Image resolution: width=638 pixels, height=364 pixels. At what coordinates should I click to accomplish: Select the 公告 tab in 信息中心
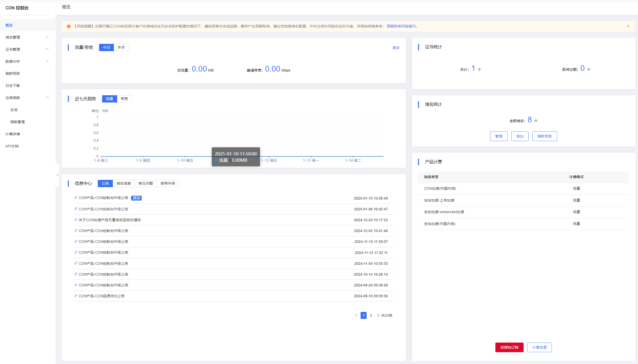pos(105,183)
